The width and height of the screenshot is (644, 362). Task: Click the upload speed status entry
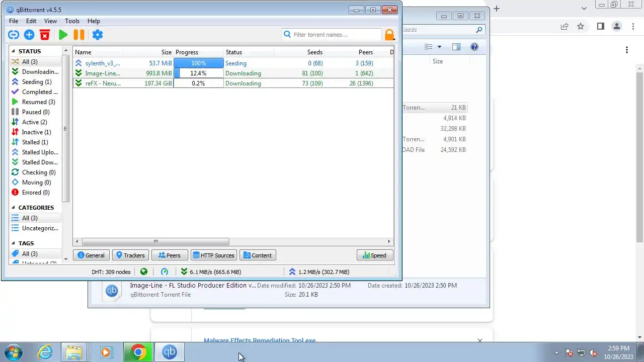(x=318, y=272)
